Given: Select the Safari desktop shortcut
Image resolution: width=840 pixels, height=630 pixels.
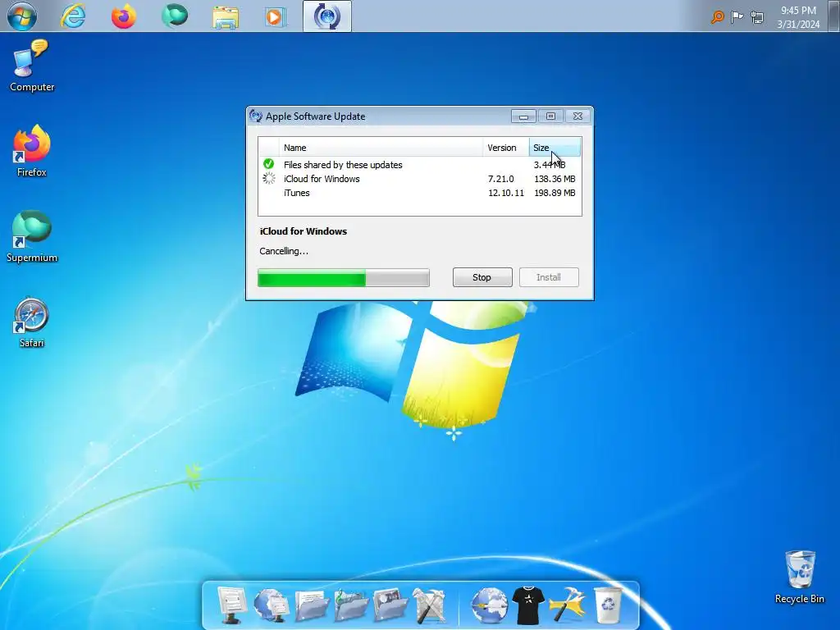Looking at the screenshot, I should 32,322.
